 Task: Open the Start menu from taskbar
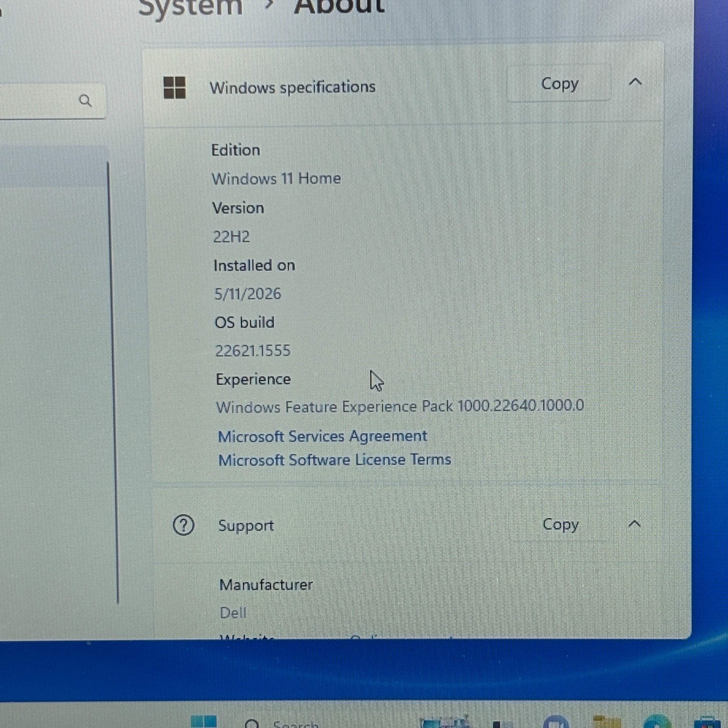tap(203, 722)
